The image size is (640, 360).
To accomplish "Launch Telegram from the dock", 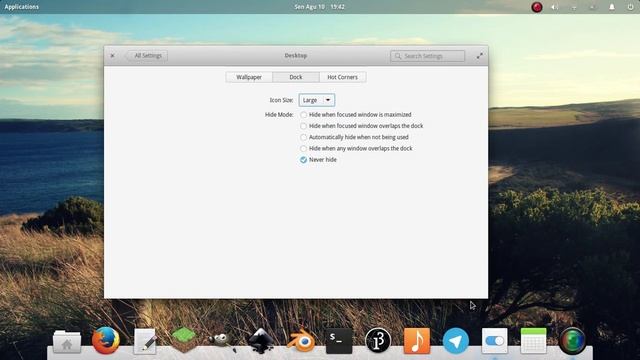I will pyautogui.click(x=456, y=341).
